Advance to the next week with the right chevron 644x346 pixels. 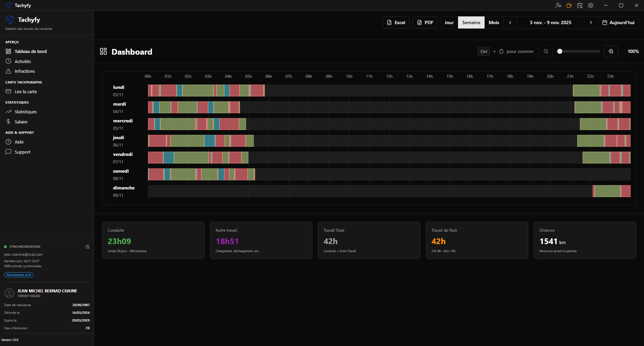point(591,22)
